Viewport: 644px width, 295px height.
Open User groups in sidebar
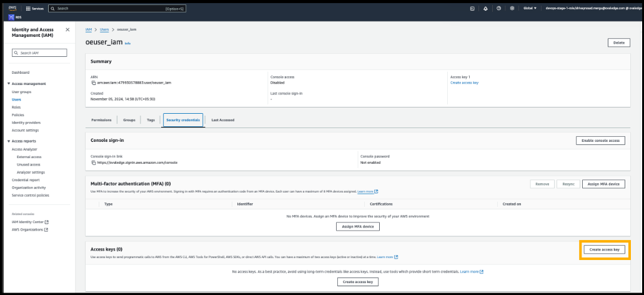point(21,92)
